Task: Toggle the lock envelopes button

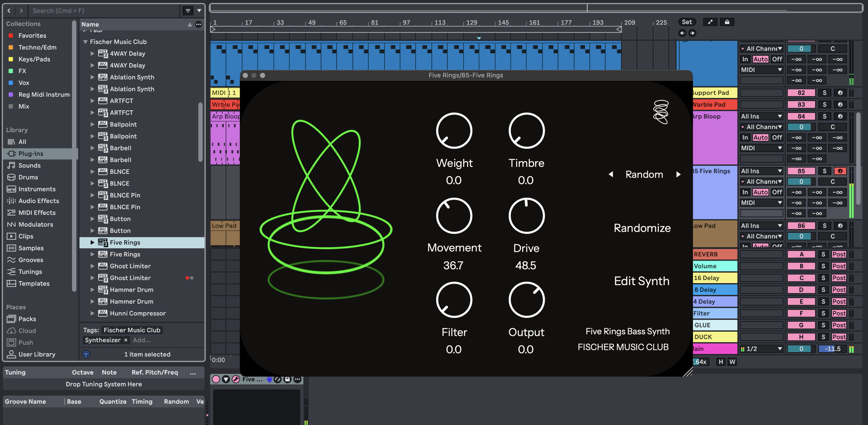Action: tap(727, 22)
